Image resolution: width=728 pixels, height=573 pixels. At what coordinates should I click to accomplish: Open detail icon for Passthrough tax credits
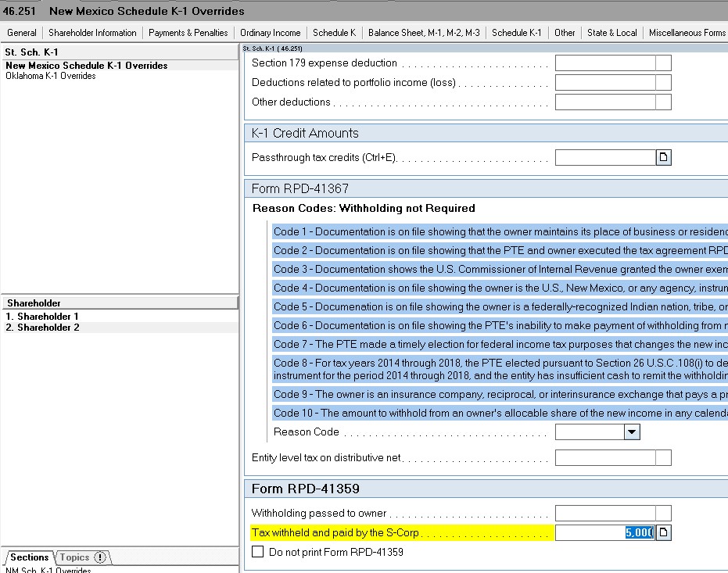pos(663,158)
